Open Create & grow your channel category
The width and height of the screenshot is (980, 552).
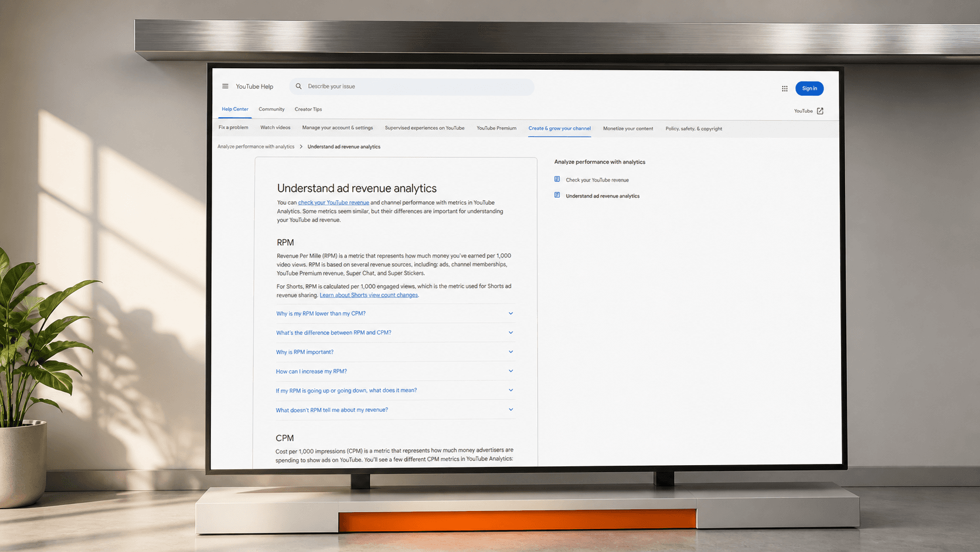point(560,128)
